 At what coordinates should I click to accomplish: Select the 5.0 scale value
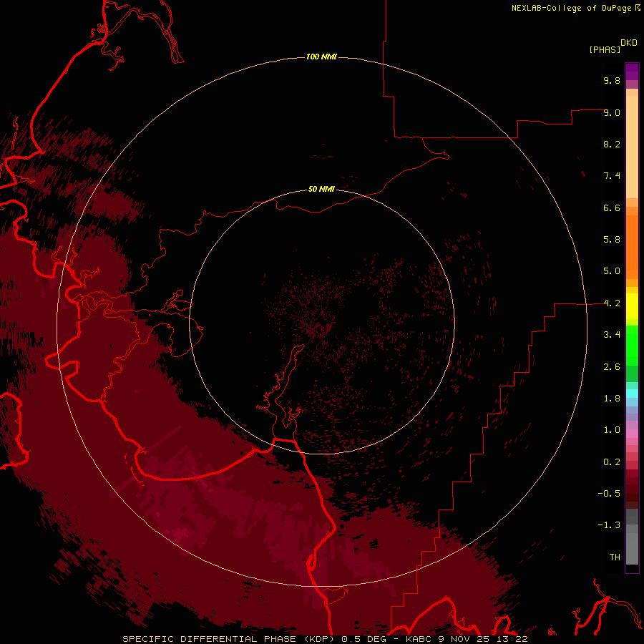(612, 271)
